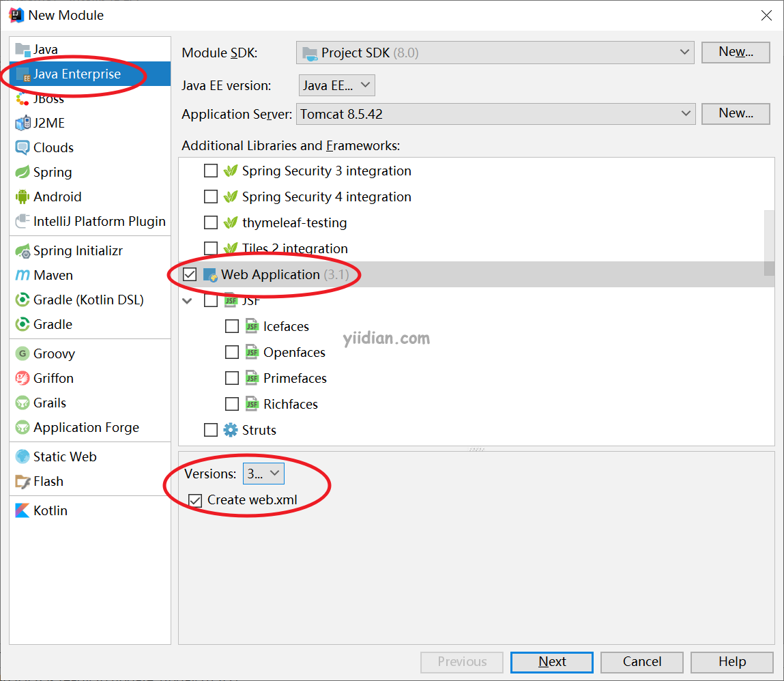Open the Module SDK dropdown
The height and width of the screenshot is (681, 784).
pos(495,53)
